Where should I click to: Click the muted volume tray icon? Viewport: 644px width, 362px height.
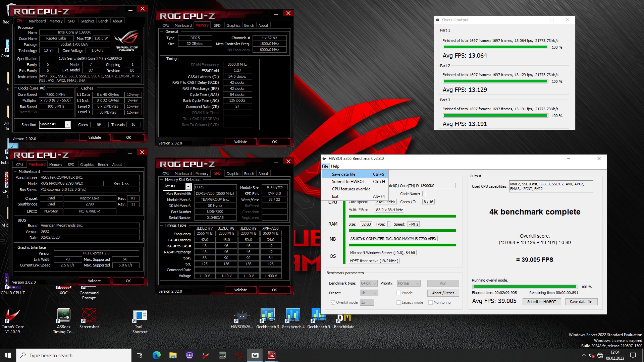[x=592, y=355]
